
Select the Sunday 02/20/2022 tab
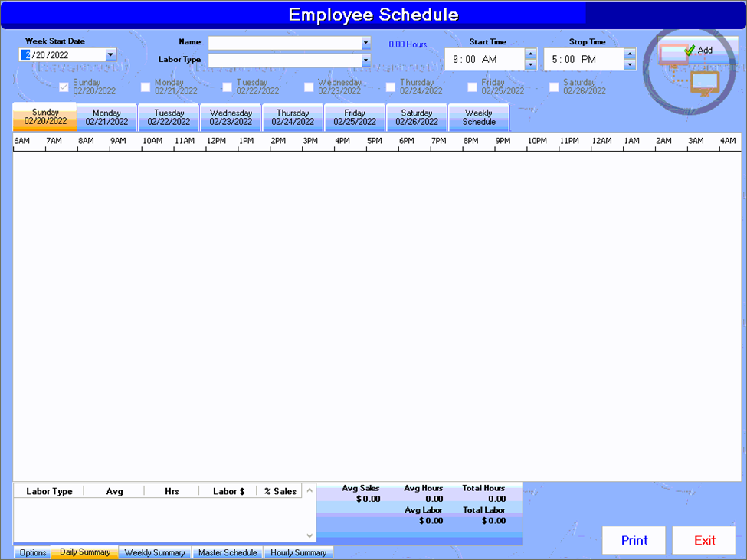[45, 116]
